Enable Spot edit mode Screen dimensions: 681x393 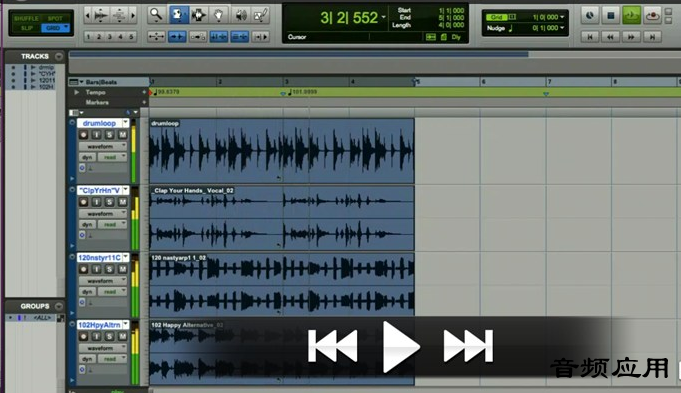(x=55, y=18)
